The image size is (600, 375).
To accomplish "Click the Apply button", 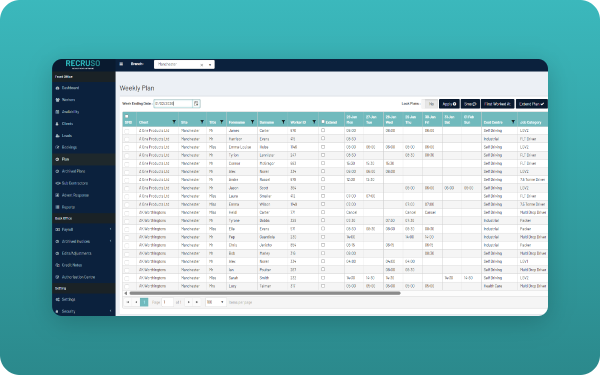I will point(449,104).
